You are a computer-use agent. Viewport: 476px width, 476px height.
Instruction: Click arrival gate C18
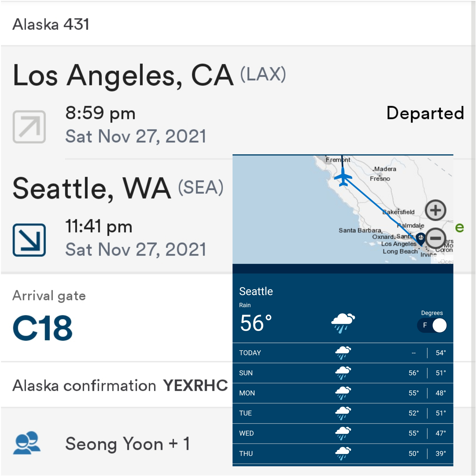tap(43, 328)
